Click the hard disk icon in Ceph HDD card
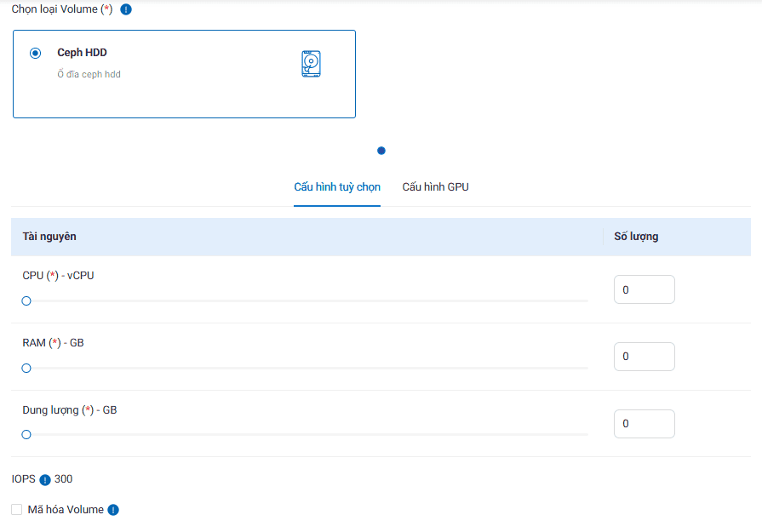 click(311, 64)
